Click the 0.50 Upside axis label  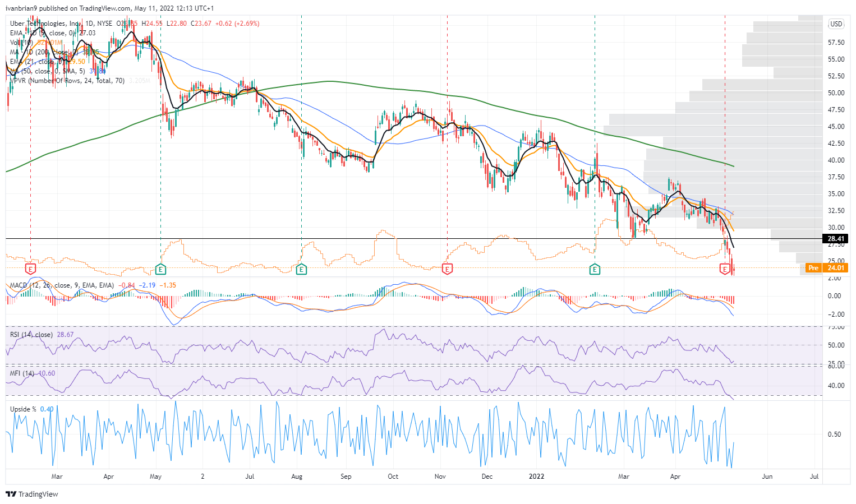click(834, 434)
